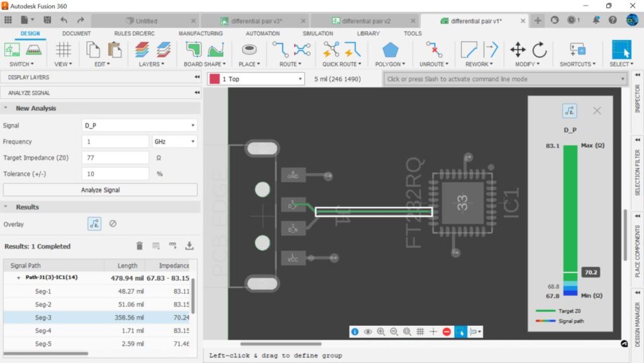The height and width of the screenshot is (363, 644).
Task: Delete analysis results with trash icon
Action: click(140, 246)
